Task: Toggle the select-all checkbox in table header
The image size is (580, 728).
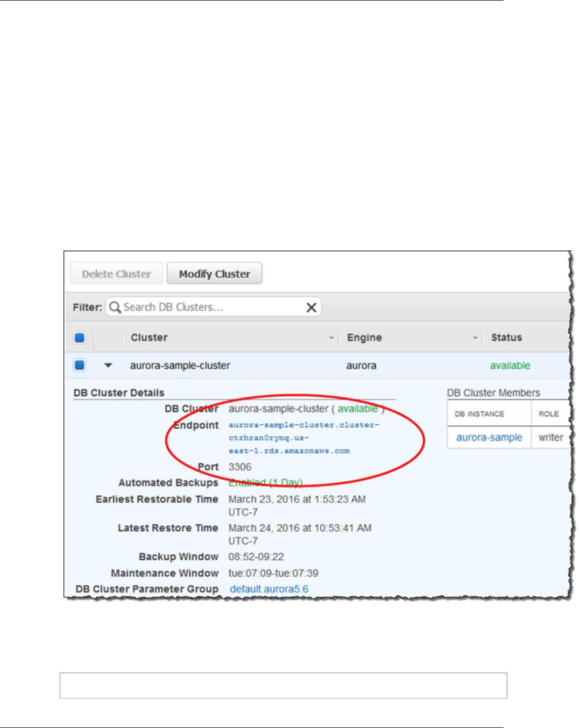Action: pos(80,338)
